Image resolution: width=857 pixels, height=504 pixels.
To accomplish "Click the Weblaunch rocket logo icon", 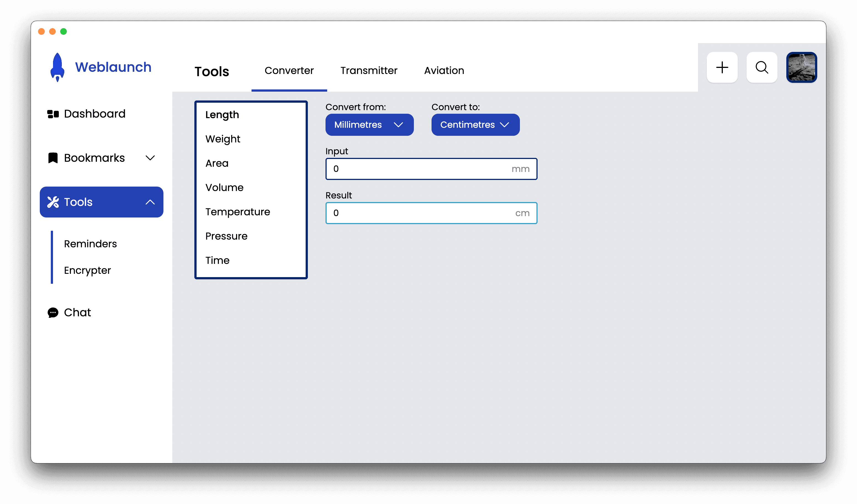I will pyautogui.click(x=57, y=67).
